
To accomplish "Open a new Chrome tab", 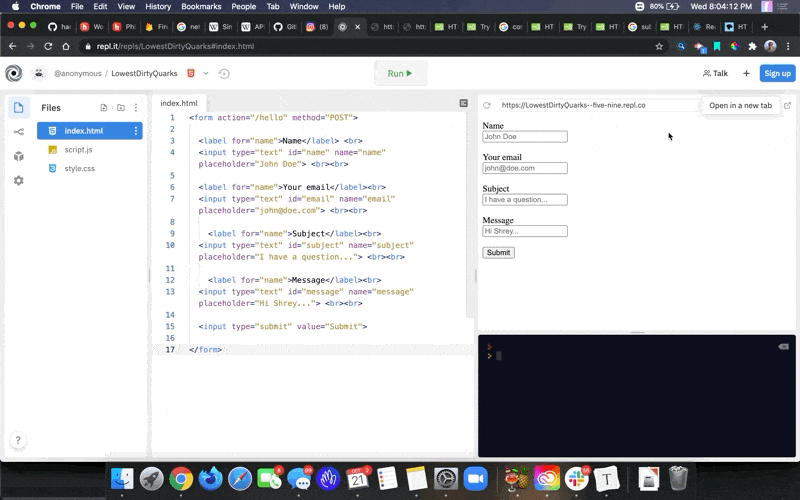I will coord(764,27).
